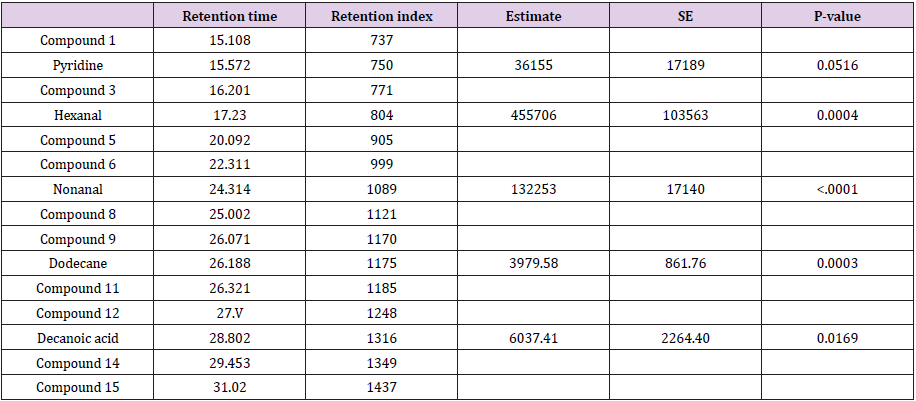
Task: Select the Pyridine row label
Action: point(78,65)
